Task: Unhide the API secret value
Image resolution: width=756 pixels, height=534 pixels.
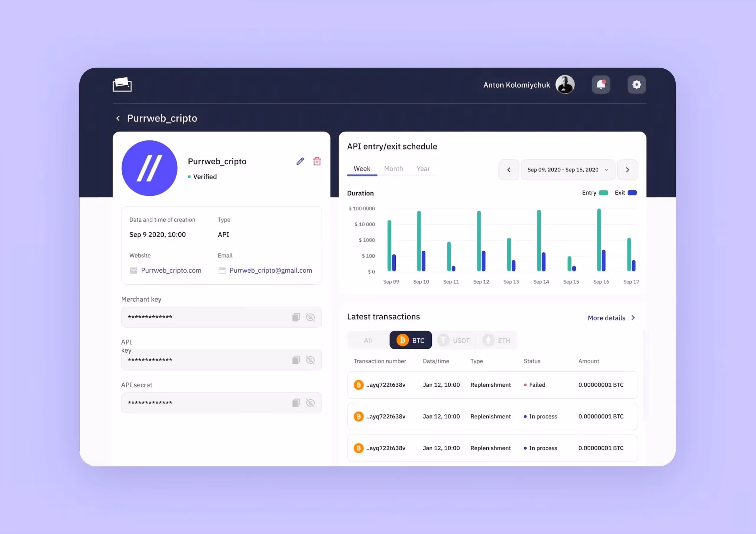Action: [x=310, y=402]
